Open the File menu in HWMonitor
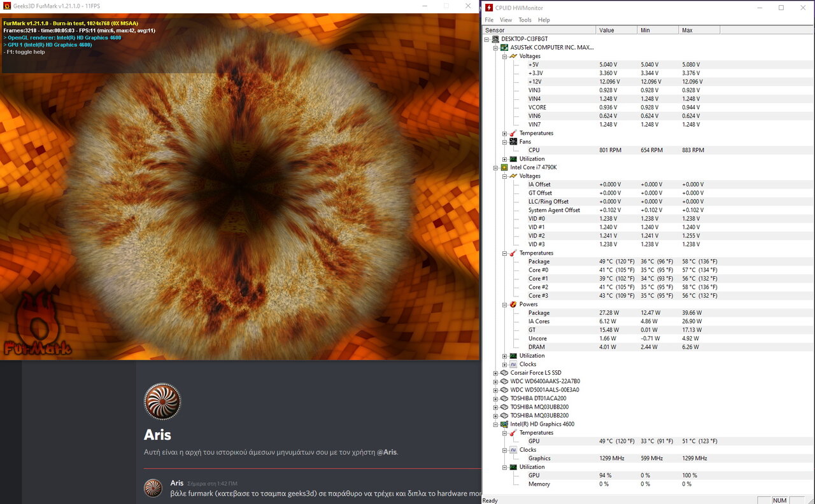This screenshot has height=504, width=815. [x=489, y=20]
